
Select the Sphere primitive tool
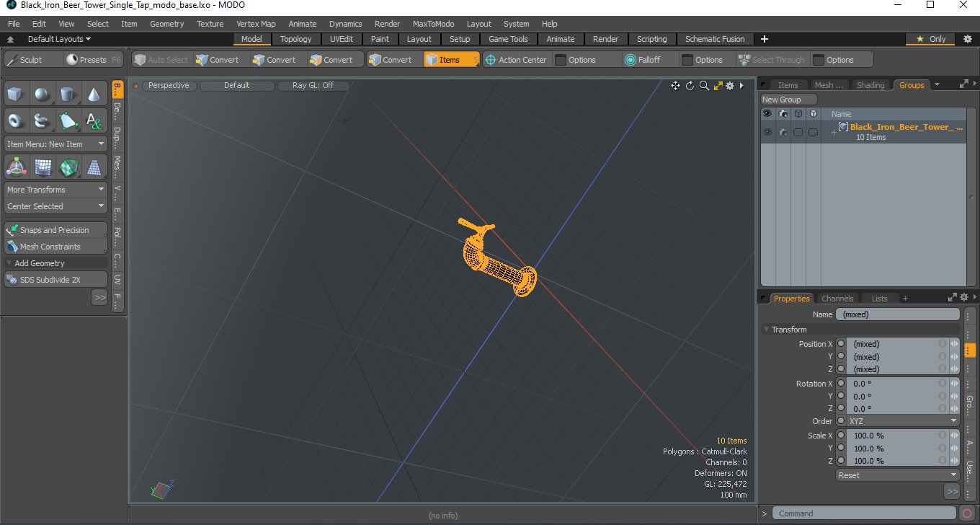pyautogui.click(x=43, y=94)
